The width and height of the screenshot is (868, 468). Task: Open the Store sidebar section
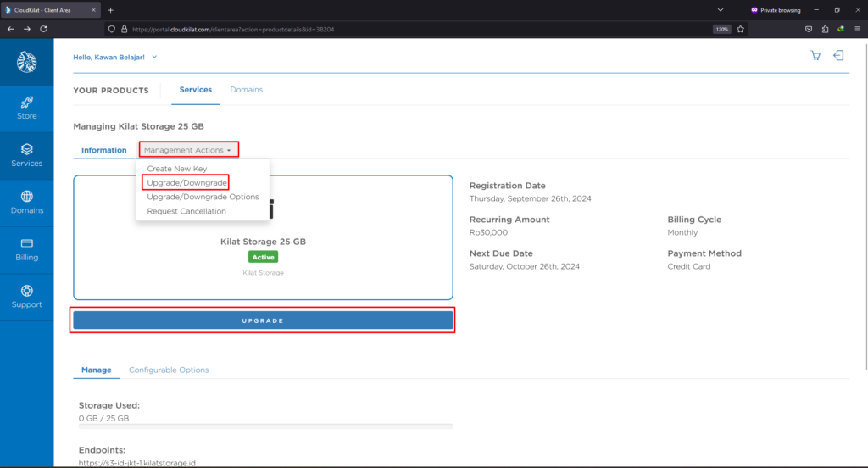pyautogui.click(x=26, y=108)
